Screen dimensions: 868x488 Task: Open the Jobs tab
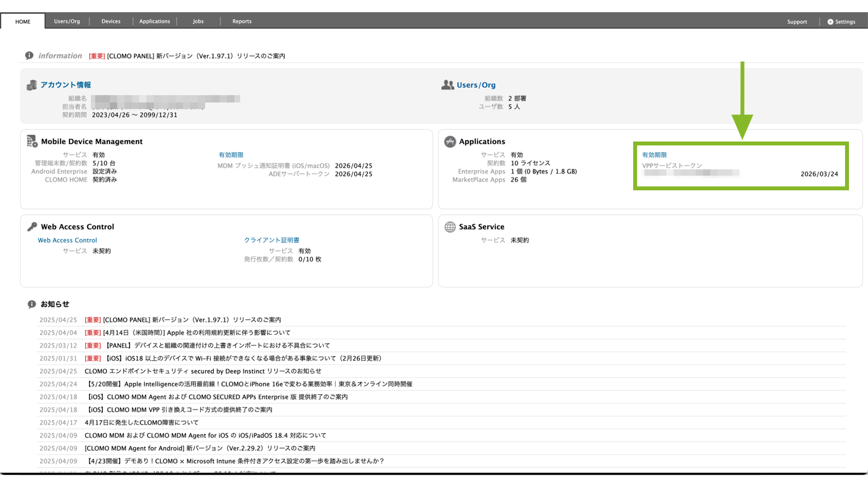198,21
